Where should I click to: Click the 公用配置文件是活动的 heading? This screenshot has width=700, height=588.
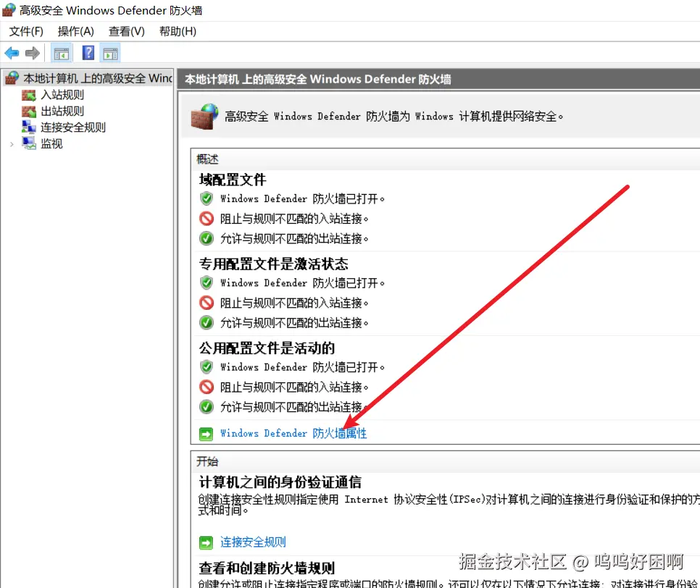pyautogui.click(x=267, y=348)
